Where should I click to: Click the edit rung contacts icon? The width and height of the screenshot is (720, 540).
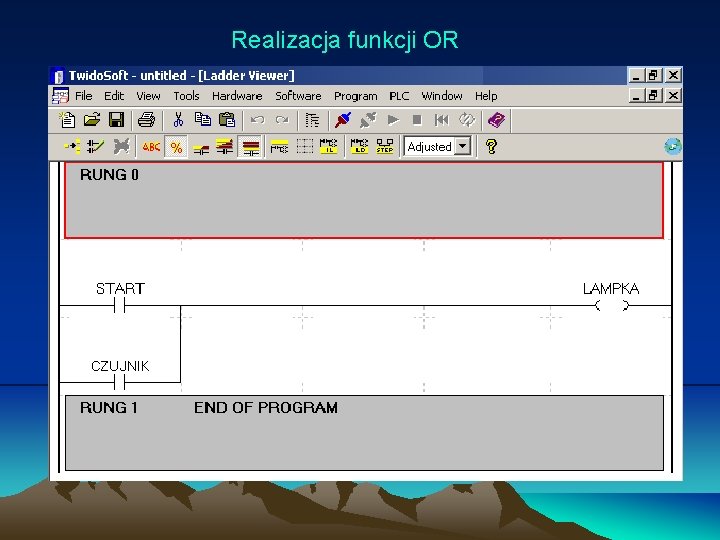tap(96, 147)
